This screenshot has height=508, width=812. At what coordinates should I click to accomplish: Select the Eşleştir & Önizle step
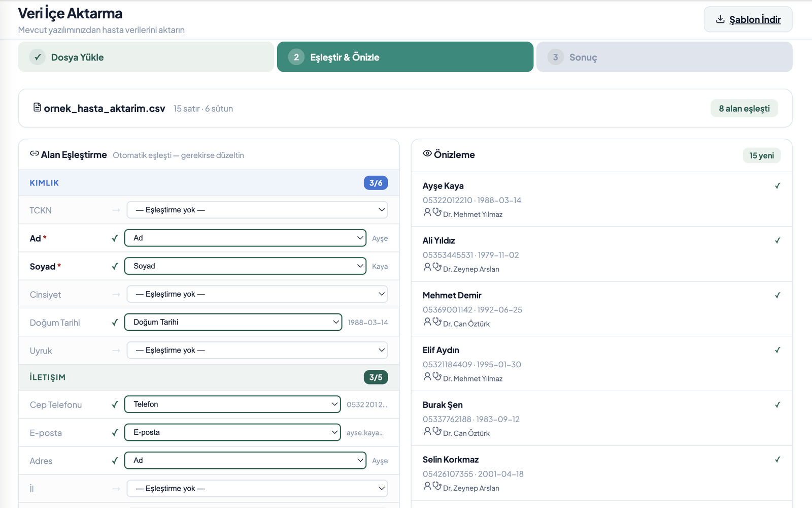[405, 57]
